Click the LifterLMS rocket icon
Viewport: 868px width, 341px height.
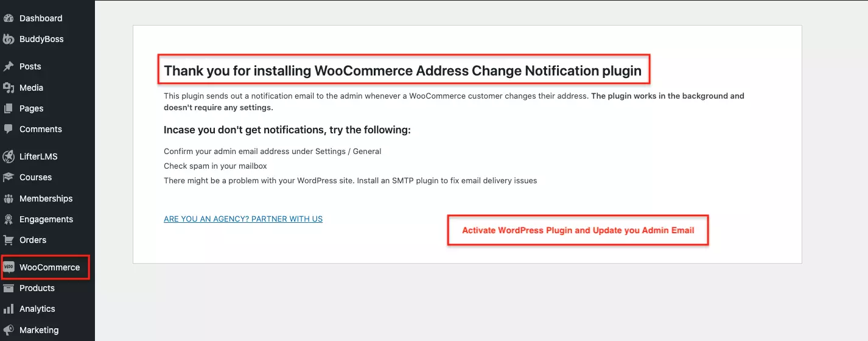tap(9, 156)
